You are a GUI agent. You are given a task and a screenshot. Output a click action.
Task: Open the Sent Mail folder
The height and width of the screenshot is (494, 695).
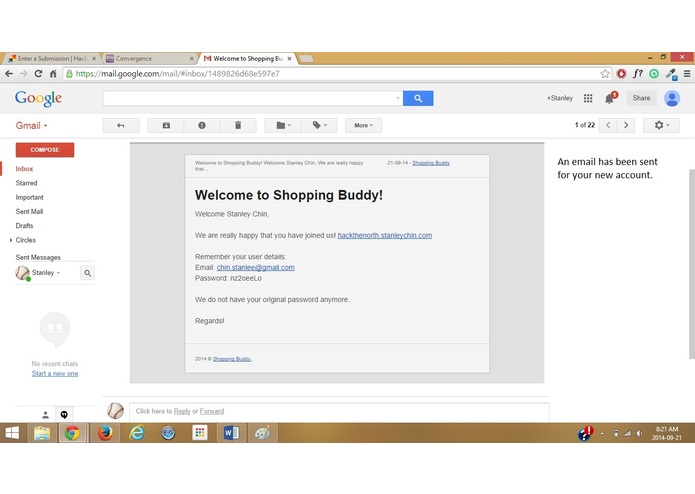[x=29, y=211]
